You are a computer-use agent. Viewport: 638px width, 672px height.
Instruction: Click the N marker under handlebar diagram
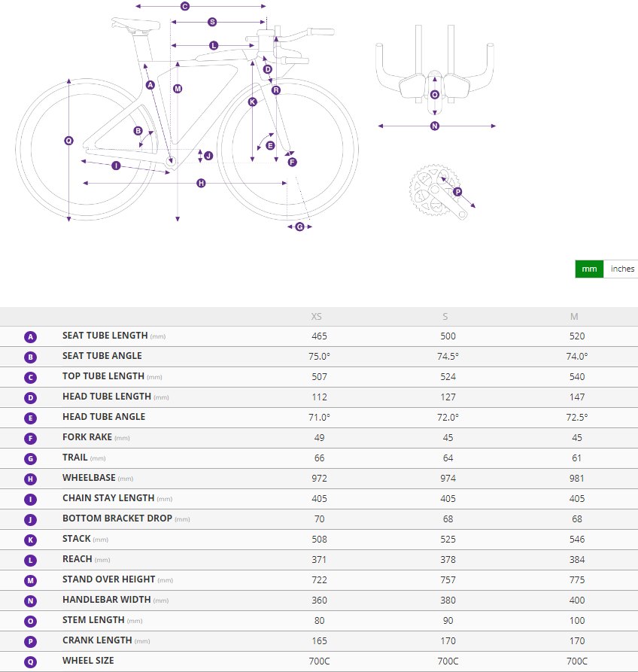tap(434, 126)
